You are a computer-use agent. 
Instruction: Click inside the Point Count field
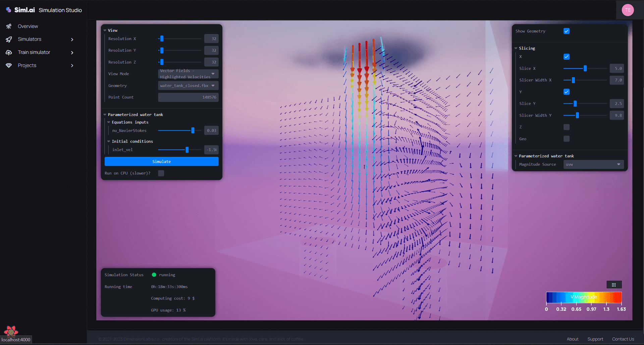[188, 97]
